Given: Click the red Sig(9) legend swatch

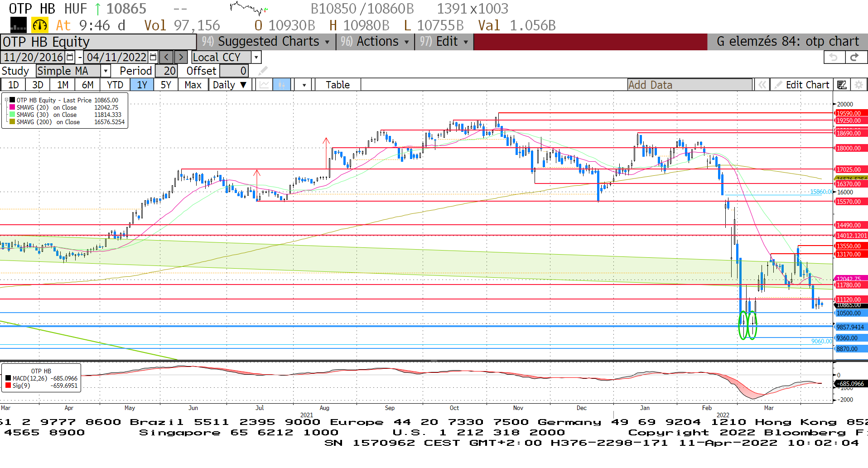Looking at the screenshot, I should 8,386.
